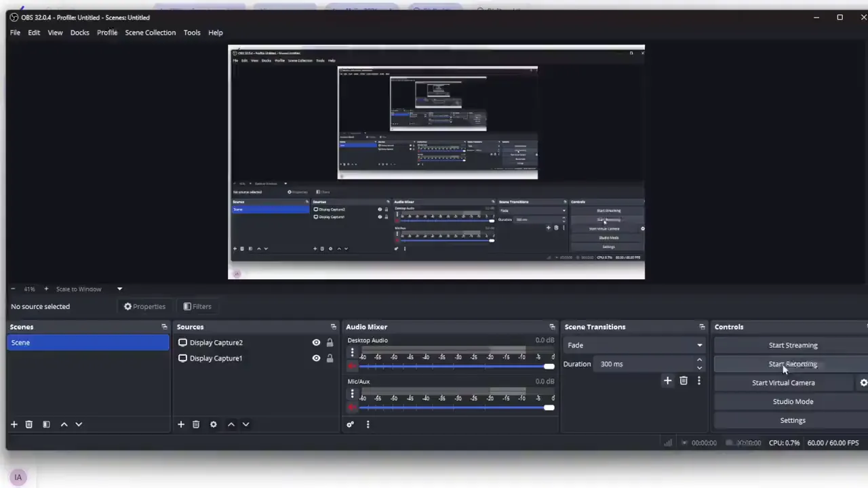
Task: Open the Profile menu
Action: pos(107,33)
